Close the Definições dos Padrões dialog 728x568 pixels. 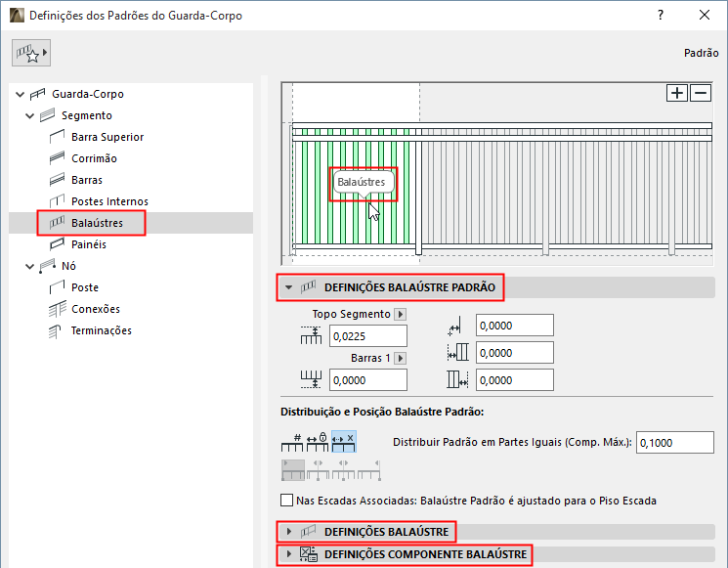tap(705, 15)
